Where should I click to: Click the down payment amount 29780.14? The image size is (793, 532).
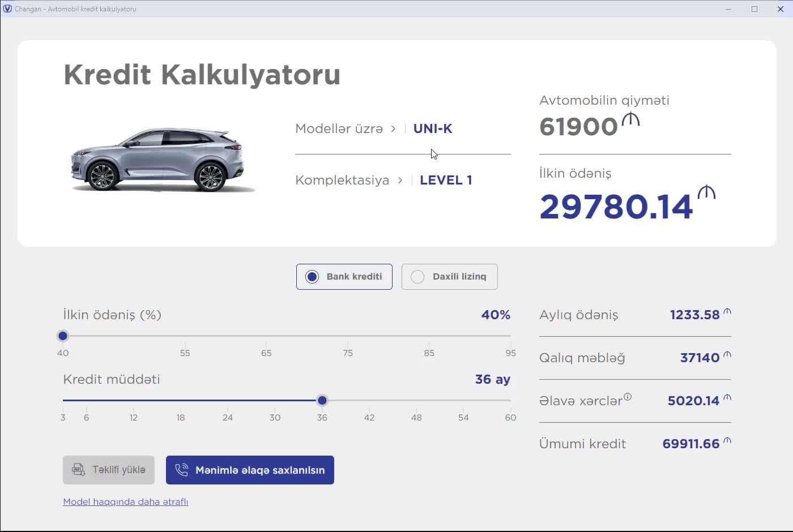click(616, 207)
